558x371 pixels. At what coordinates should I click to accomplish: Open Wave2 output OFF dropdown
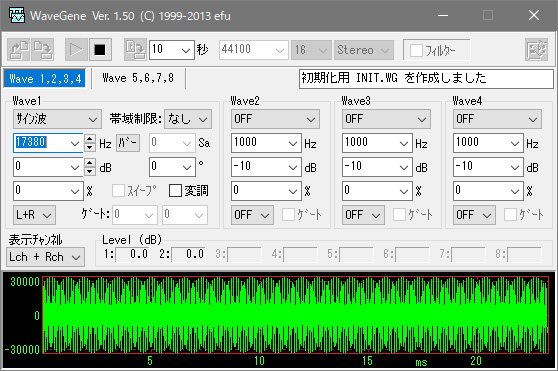coord(252,215)
